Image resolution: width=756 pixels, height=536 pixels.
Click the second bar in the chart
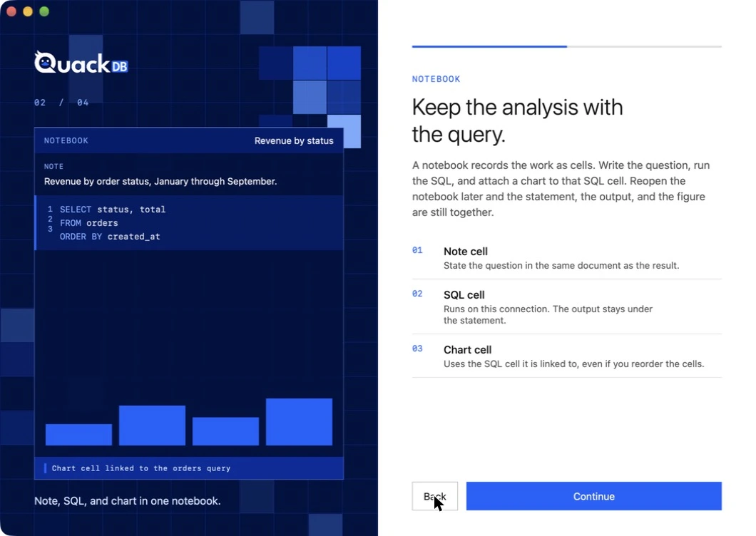point(152,425)
